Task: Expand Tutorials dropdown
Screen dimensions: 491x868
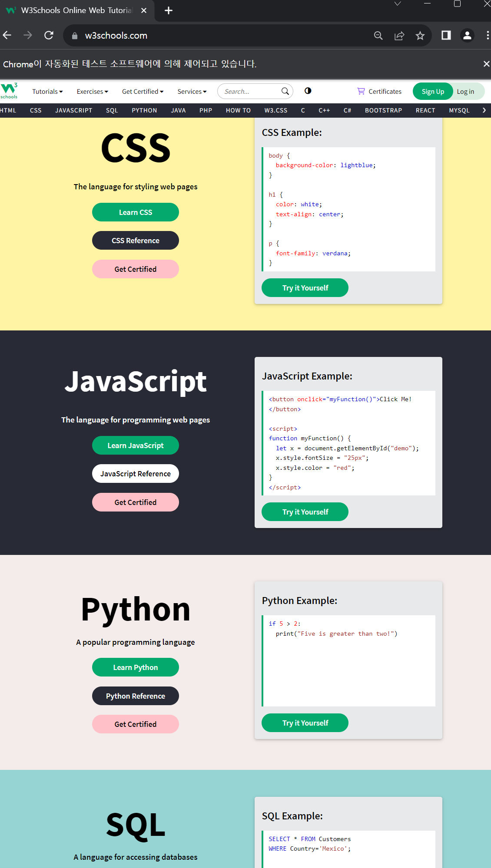Action: [47, 92]
